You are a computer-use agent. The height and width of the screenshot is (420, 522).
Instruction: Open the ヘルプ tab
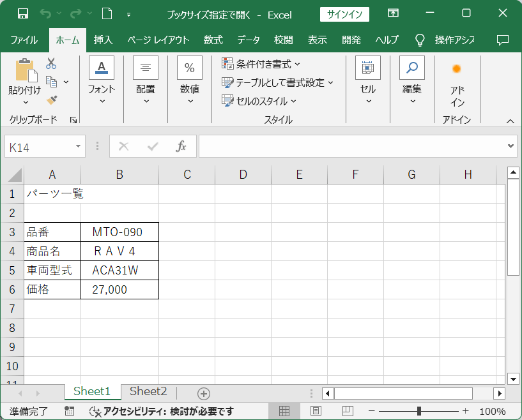pos(387,40)
